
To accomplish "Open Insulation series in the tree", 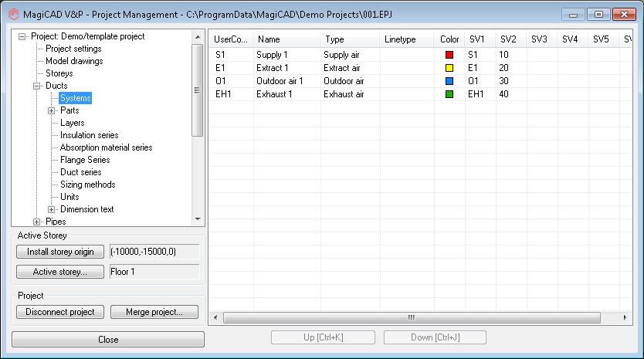I will click(x=89, y=135).
